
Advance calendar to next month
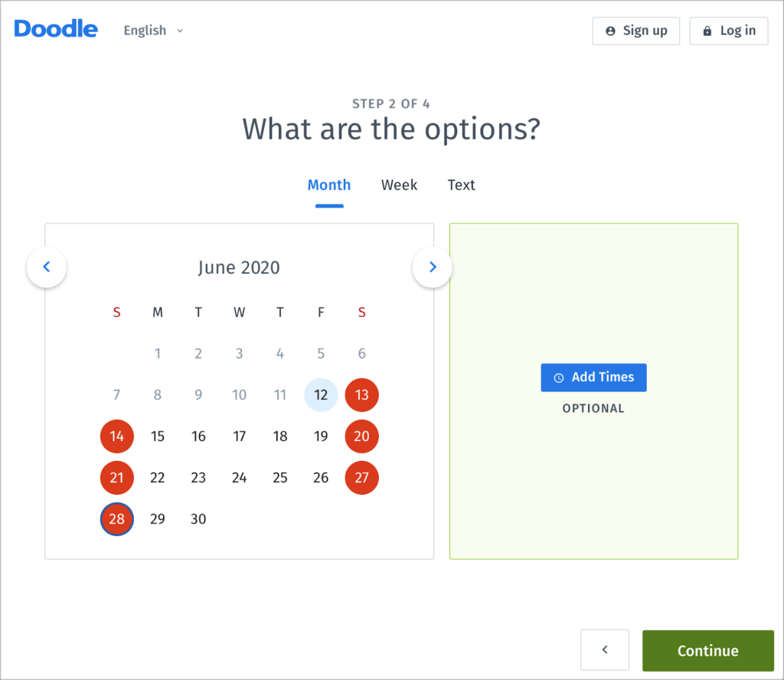[x=433, y=267]
